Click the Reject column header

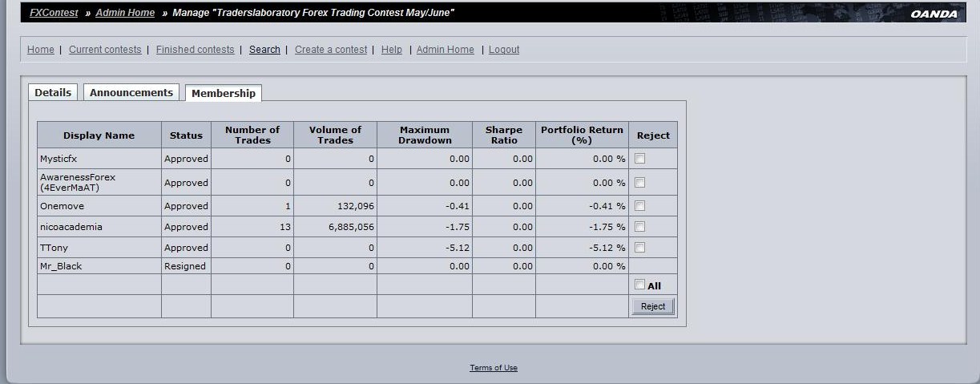653,135
